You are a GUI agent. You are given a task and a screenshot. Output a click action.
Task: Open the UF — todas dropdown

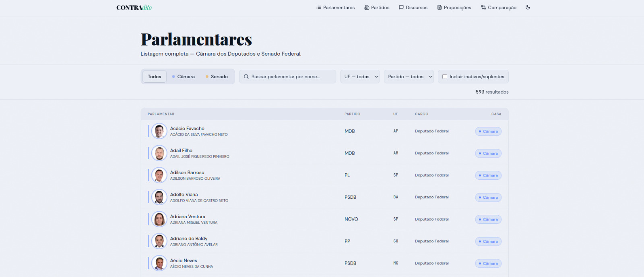[360, 77]
